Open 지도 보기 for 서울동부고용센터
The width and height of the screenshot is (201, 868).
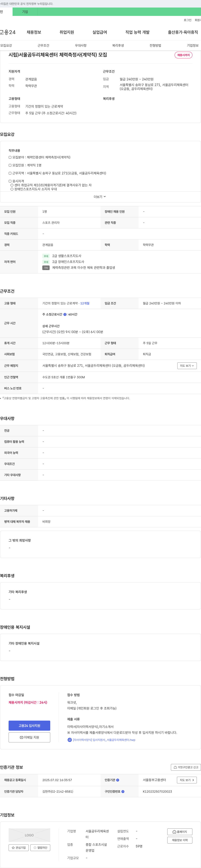coord(187,780)
